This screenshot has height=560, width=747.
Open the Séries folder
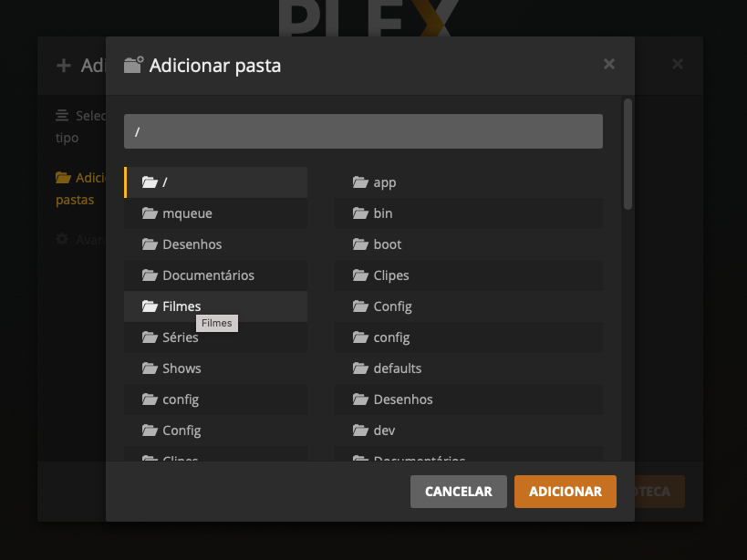coord(180,337)
